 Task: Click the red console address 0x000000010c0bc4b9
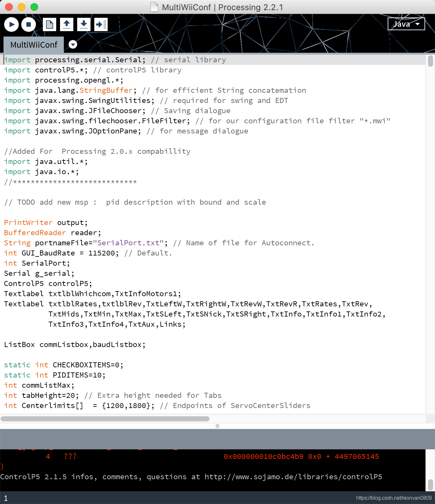point(264,457)
